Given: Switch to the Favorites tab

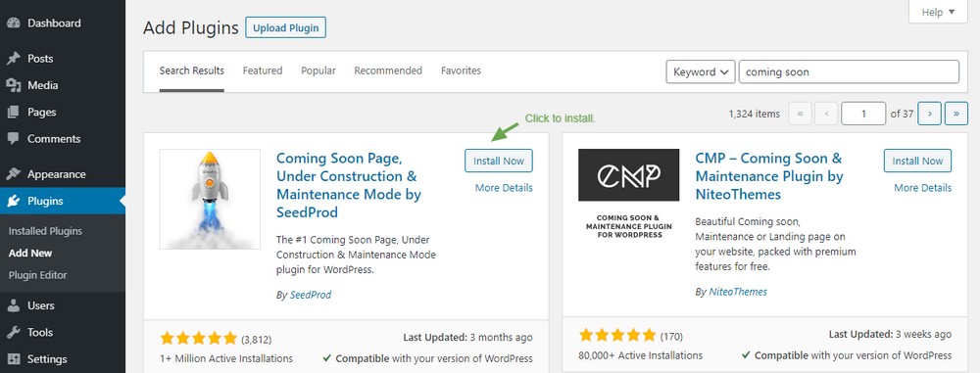Looking at the screenshot, I should click(x=461, y=70).
